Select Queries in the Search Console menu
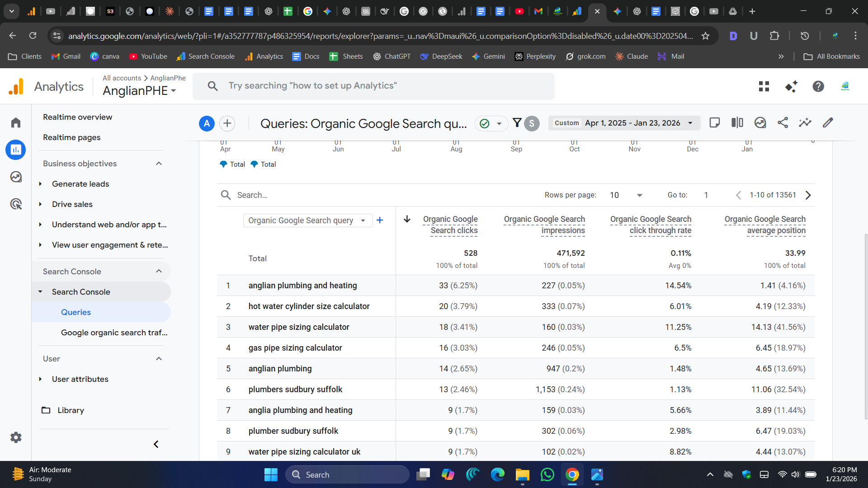Screen dimensions: 868x488 (75, 312)
